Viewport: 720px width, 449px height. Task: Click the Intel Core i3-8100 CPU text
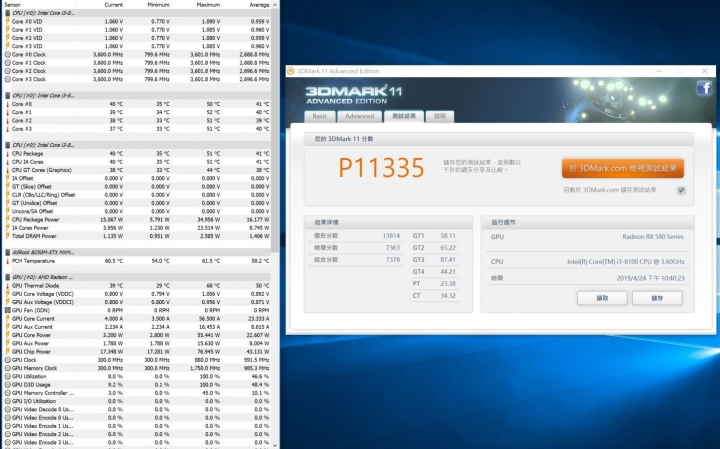tap(625, 262)
